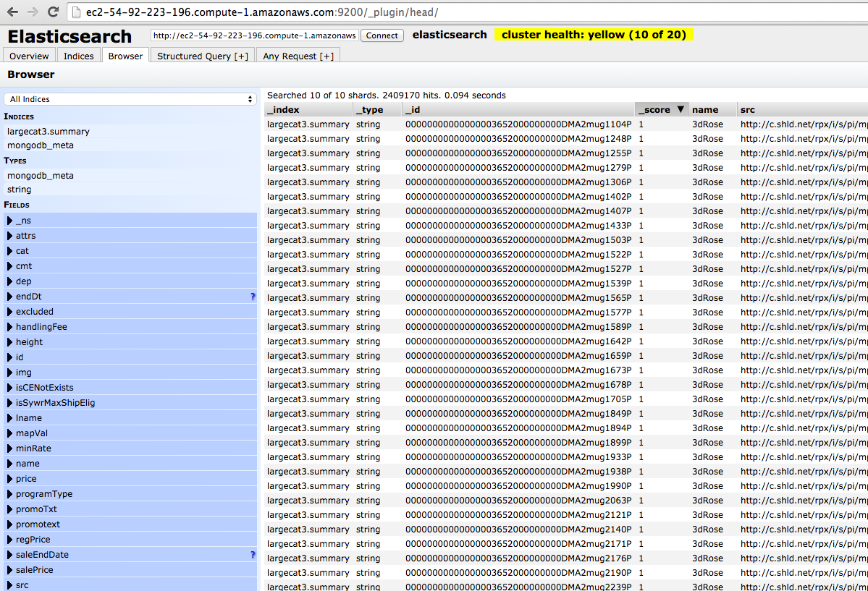Filter by the largecat3.summary index
The image size is (868, 591).
point(130,132)
